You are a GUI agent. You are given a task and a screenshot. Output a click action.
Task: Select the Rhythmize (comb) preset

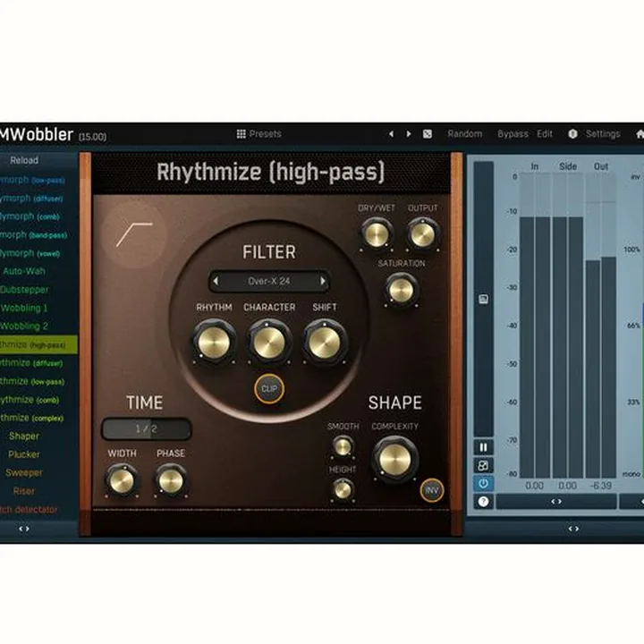(30, 400)
